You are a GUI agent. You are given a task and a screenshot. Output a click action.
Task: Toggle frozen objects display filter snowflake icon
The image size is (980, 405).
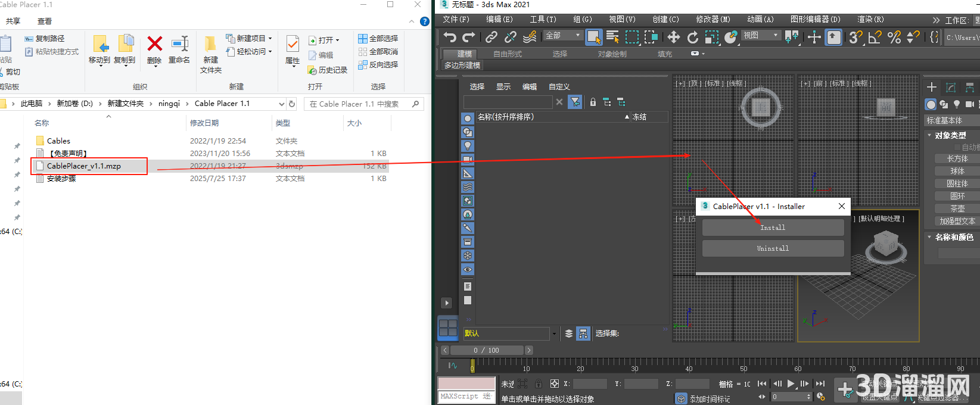pos(468,256)
